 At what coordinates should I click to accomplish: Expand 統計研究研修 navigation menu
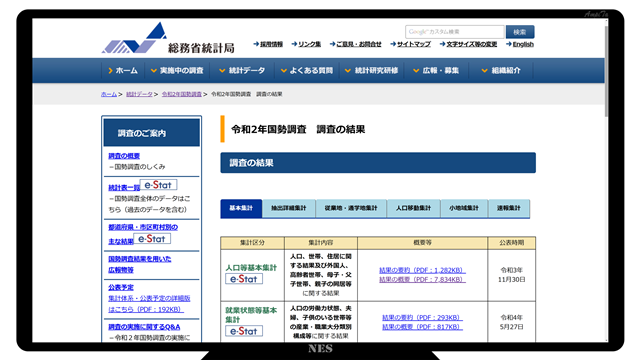point(371,71)
